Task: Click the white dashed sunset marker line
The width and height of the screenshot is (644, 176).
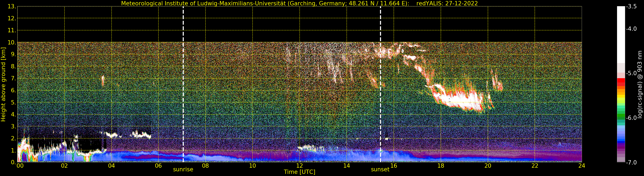Action: coord(380,84)
